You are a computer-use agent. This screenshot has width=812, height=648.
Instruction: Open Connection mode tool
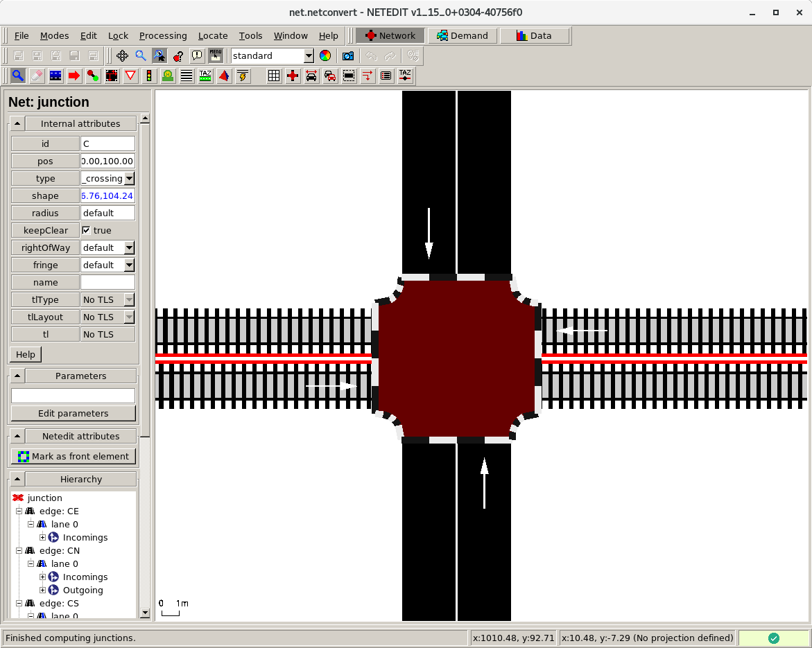(112, 76)
